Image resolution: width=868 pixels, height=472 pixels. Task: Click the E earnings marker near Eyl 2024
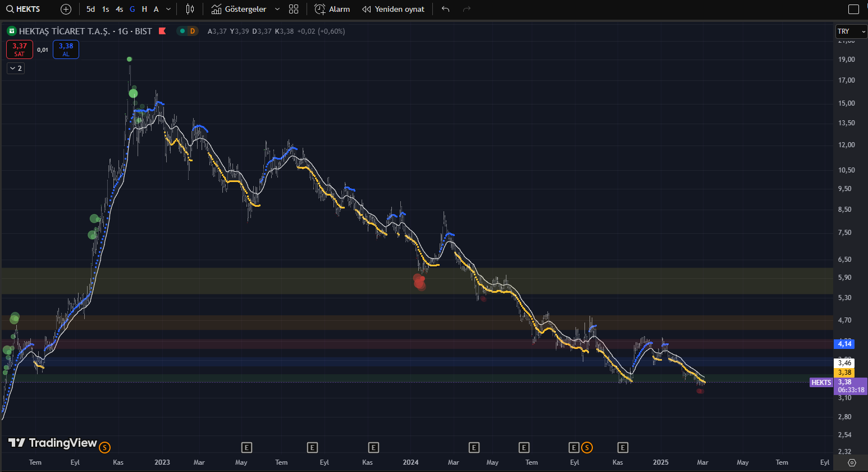click(574, 448)
